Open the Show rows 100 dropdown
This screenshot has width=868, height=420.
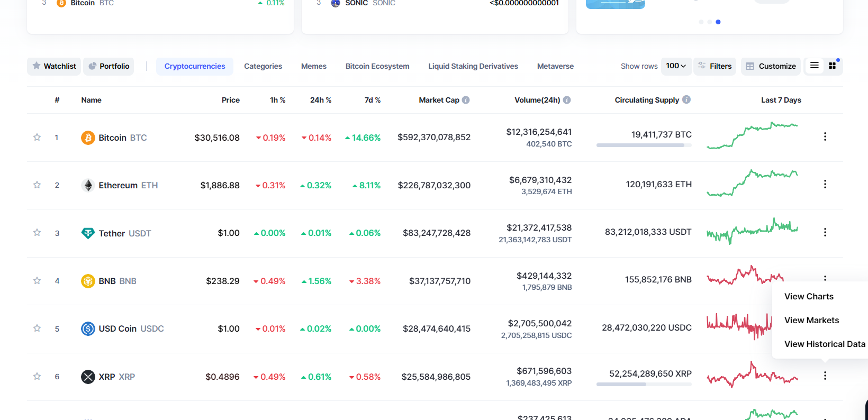pyautogui.click(x=676, y=66)
